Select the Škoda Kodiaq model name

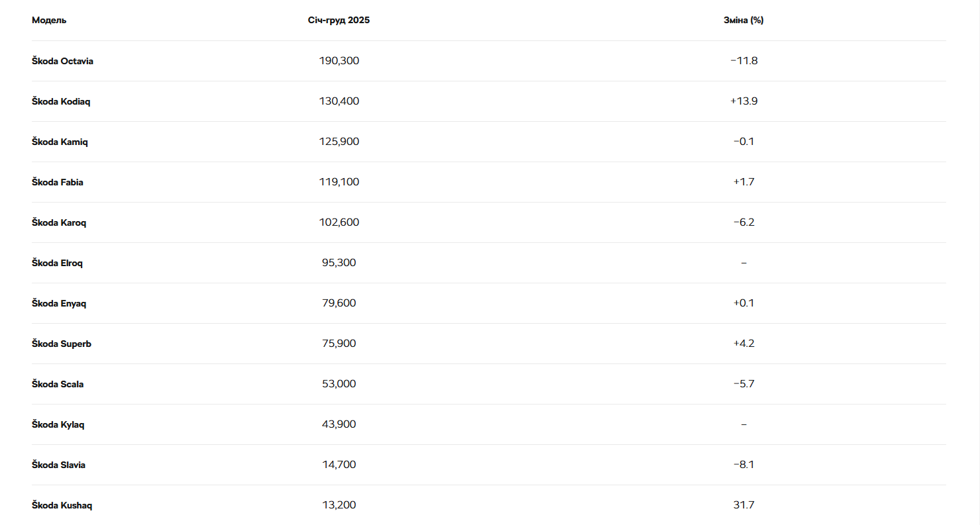(x=61, y=101)
